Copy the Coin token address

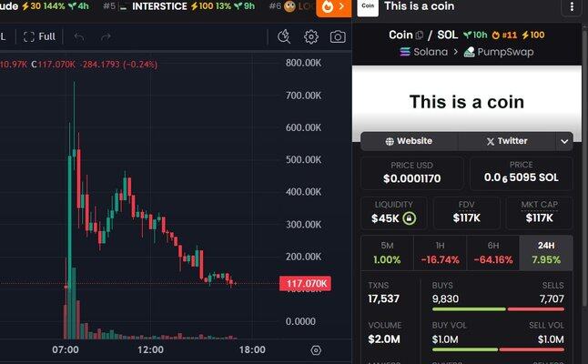coord(420,35)
